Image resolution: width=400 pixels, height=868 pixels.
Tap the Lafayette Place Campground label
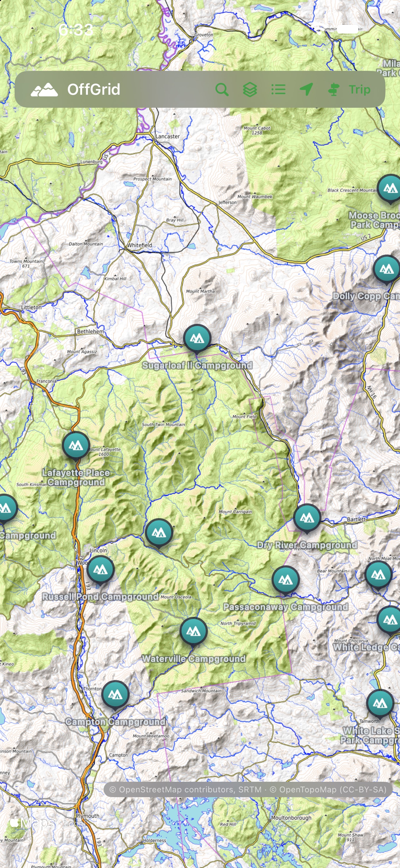(x=76, y=477)
